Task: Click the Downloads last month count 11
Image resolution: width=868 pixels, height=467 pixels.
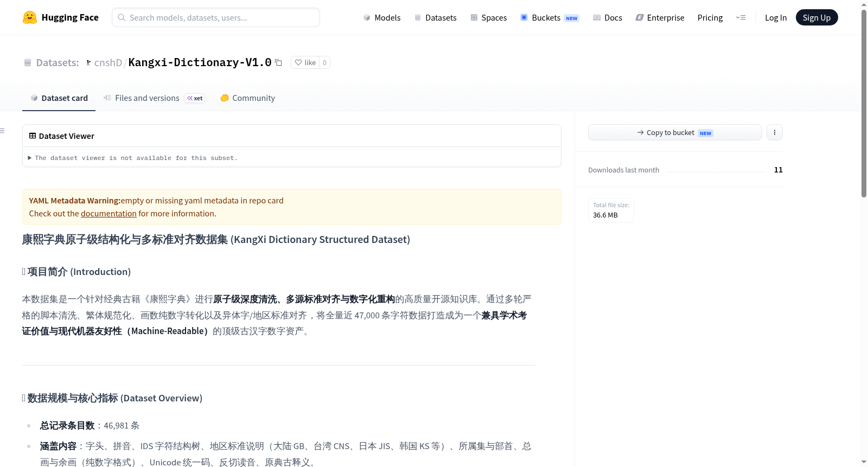Action: [778, 170]
